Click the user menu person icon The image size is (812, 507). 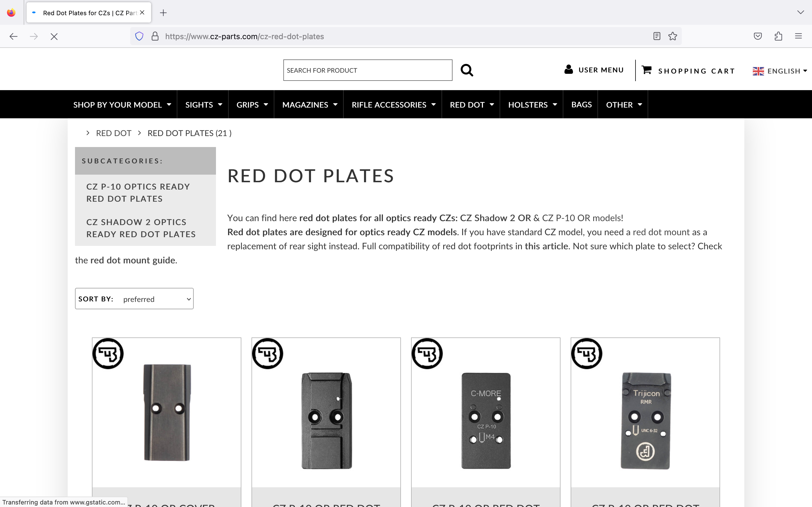pyautogui.click(x=568, y=69)
